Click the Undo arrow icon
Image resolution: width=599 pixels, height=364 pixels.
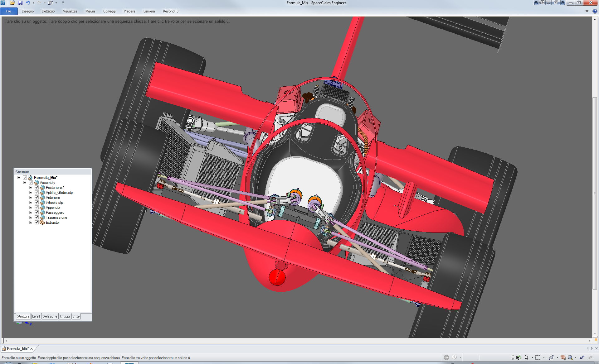[28, 3]
